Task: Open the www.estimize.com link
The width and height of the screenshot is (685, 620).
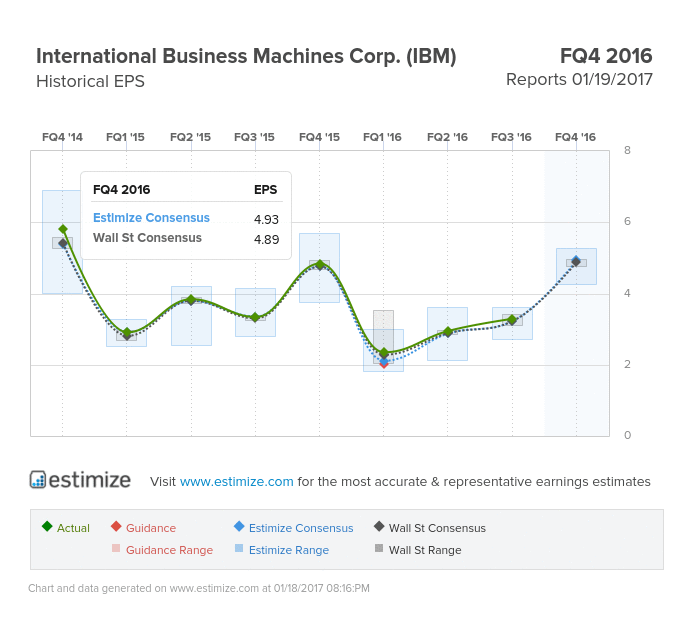Action: pyautogui.click(x=236, y=481)
